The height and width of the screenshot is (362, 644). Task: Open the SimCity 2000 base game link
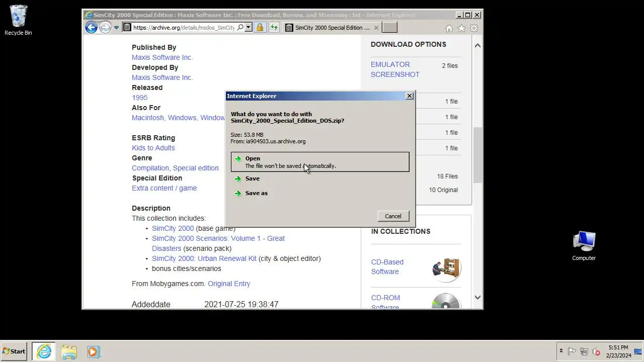173,228
